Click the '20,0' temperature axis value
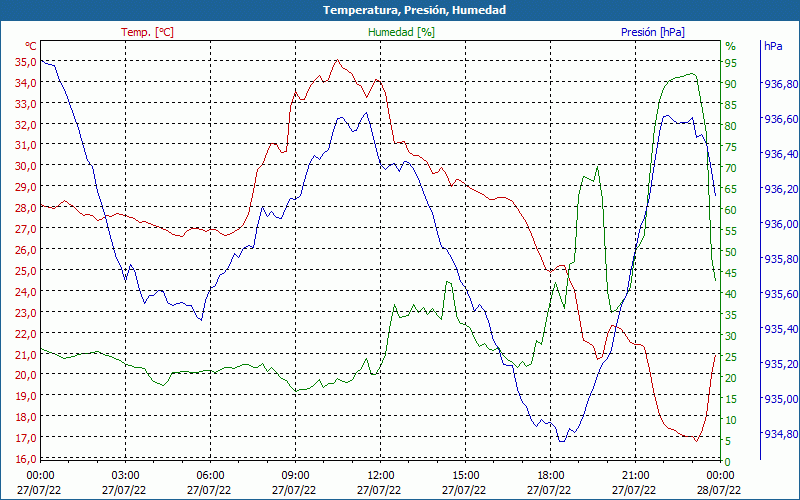Image resolution: width=800 pixels, height=500 pixels. 27,374
